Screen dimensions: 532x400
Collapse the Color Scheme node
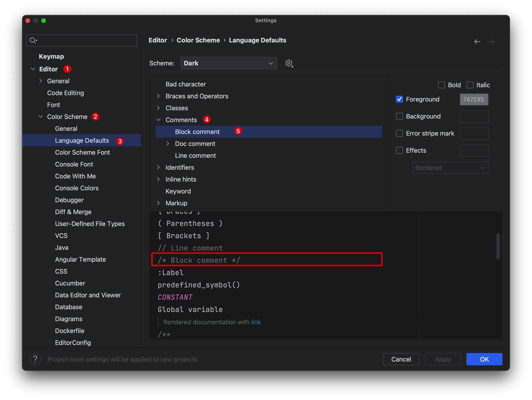click(x=41, y=117)
